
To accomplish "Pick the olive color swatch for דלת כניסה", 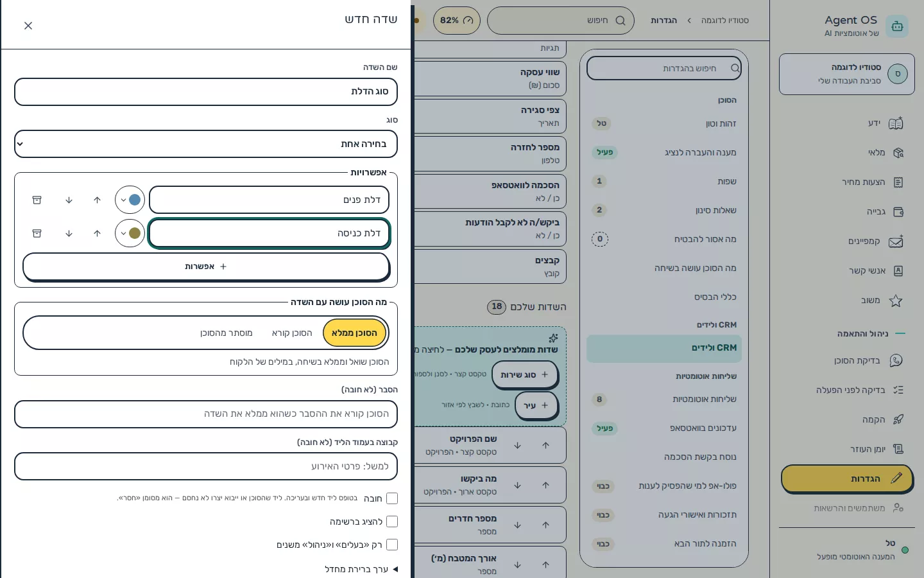I will [x=130, y=233].
